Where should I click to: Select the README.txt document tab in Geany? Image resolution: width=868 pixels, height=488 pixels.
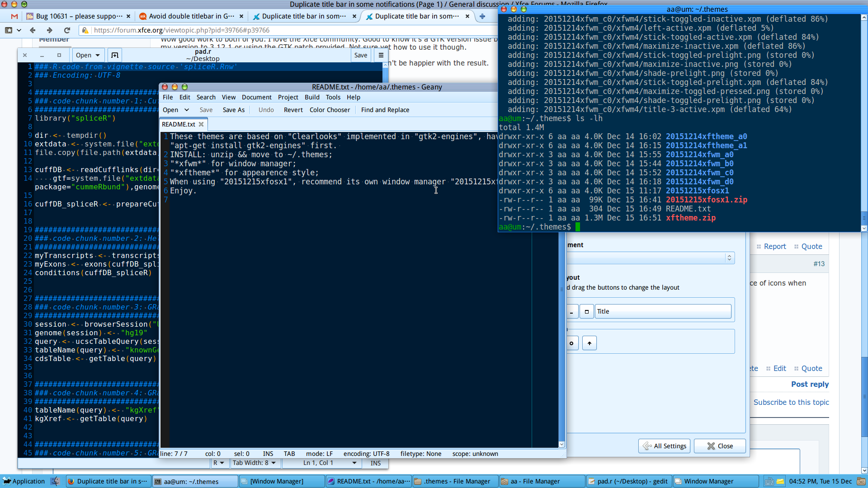pos(179,124)
